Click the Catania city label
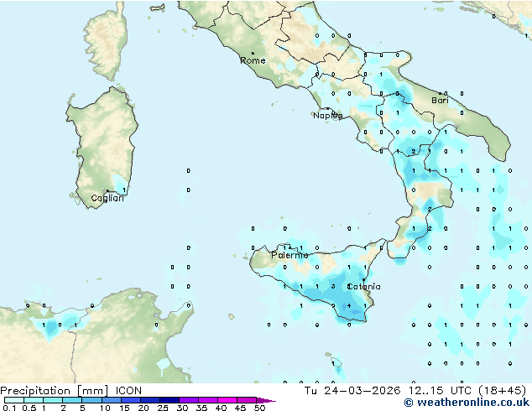The image size is (532, 411). 363,287
